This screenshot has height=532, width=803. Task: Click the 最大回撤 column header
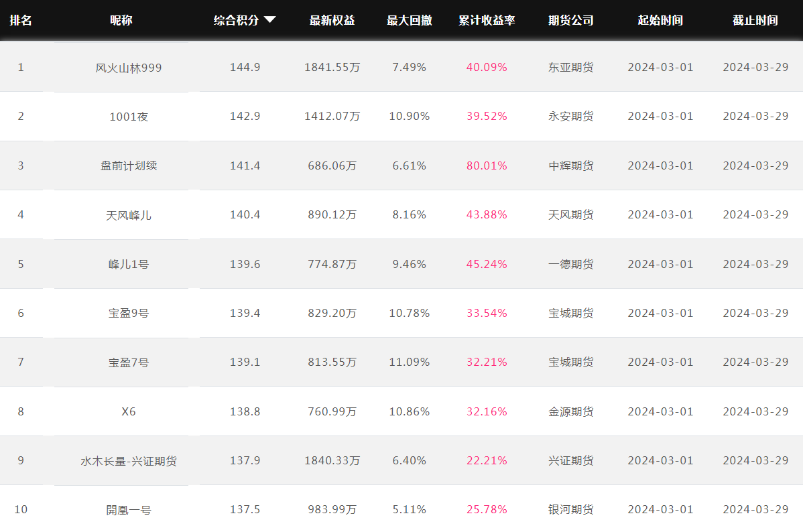pos(409,20)
